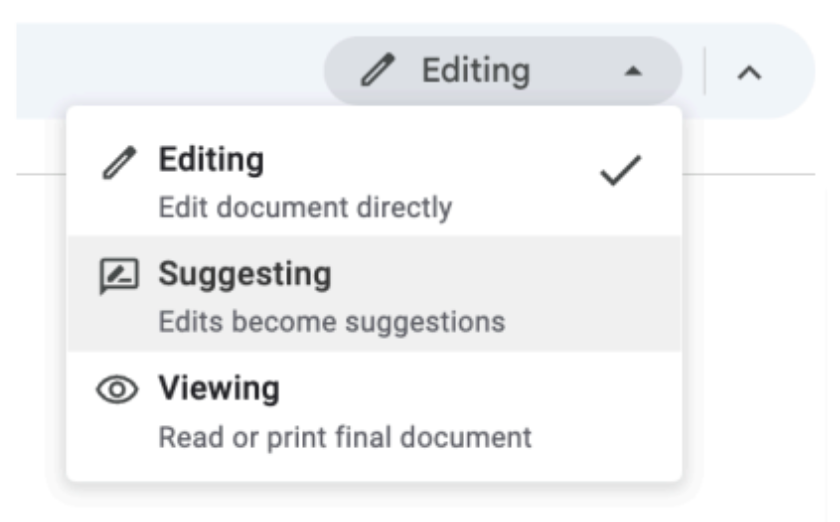Click the suggestion comment-pencil icon

(x=119, y=276)
